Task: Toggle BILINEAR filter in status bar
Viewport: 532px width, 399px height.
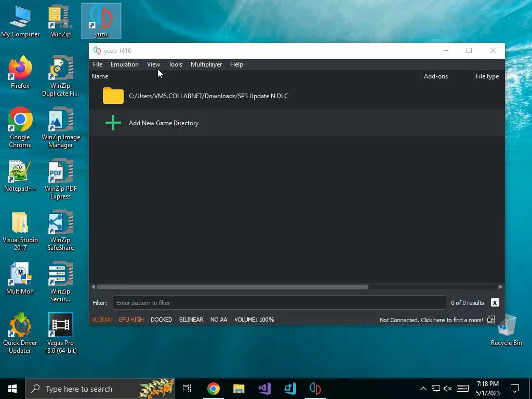Action: click(191, 320)
